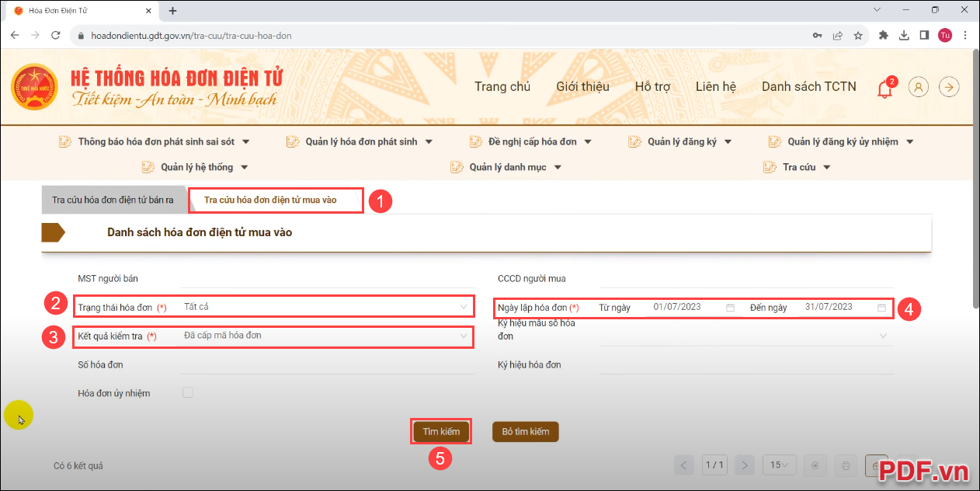Click the Bỏ tìm kiếm button
Image resolution: width=980 pixels, height=491 pixels.
[525, 431]
